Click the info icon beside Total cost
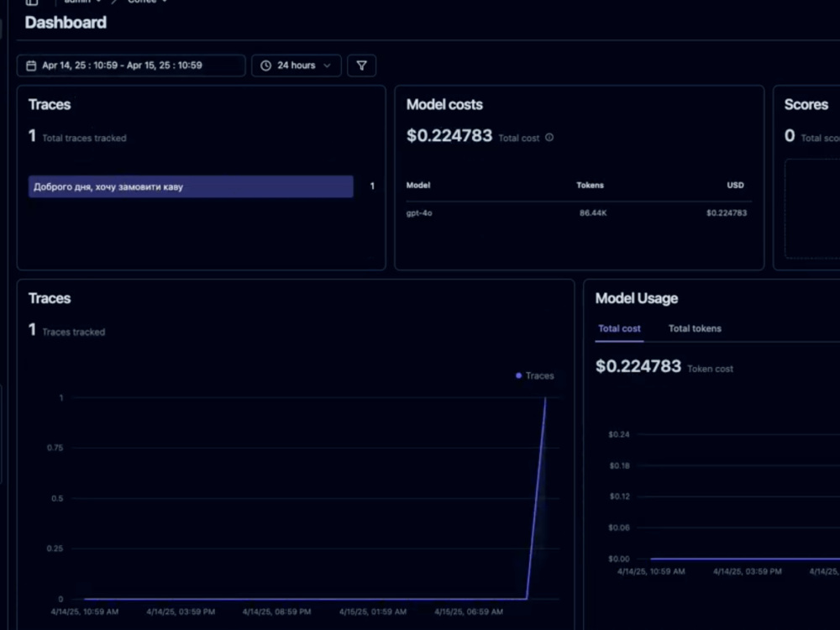Viewport: 840px width, 630px height. (x=549, y=138)
